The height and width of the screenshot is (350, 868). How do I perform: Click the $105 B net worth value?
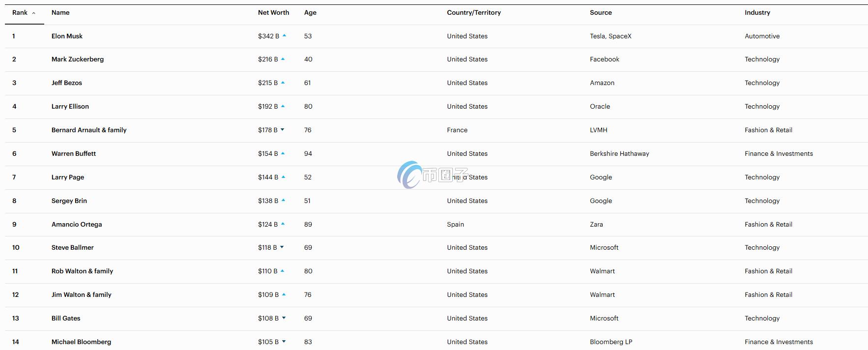pyautogui.click(x=268, y=342)
